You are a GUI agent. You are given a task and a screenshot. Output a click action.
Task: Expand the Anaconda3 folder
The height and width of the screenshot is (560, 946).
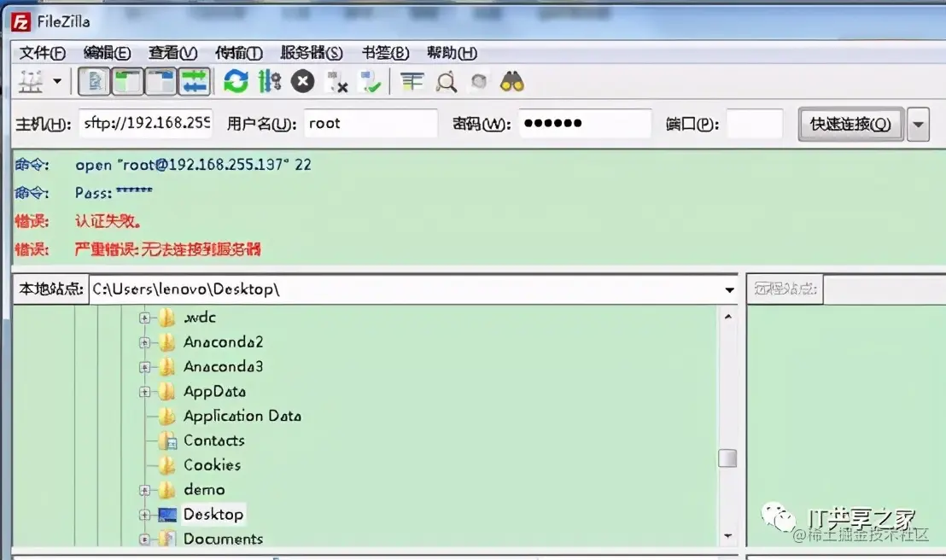pyautogui.click(x=143, y=366)
